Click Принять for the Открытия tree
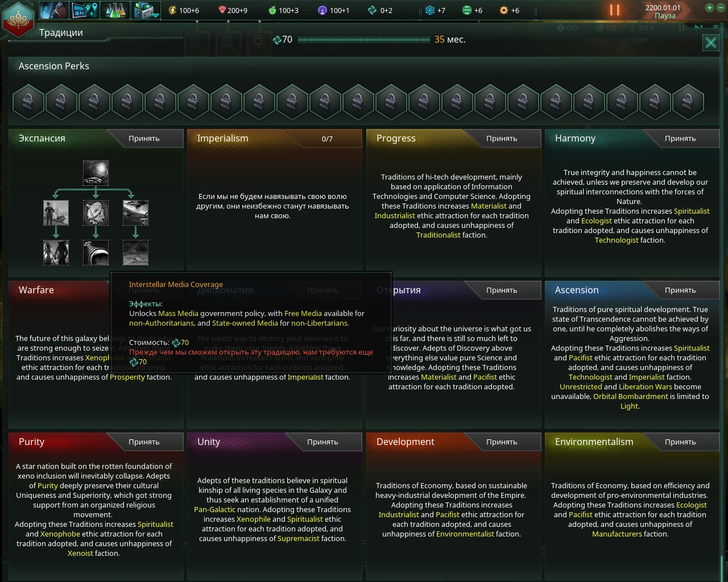This screenshot has height=582, width=728. coord(502,290)
